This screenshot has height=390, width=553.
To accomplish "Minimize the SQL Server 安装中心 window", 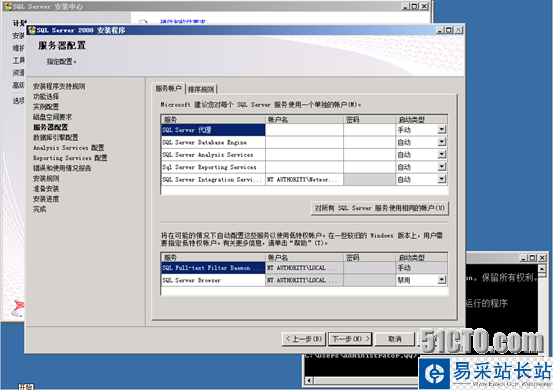I will [x=406, y=6].
